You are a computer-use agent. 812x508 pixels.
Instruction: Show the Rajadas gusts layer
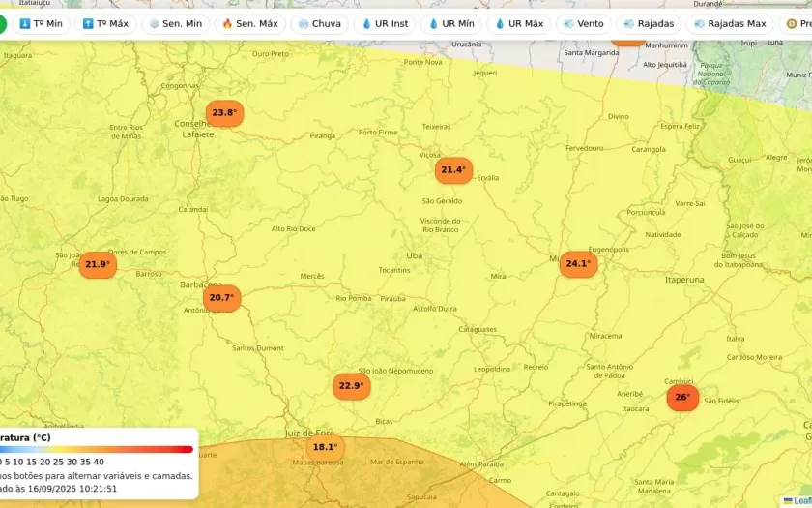649,23
